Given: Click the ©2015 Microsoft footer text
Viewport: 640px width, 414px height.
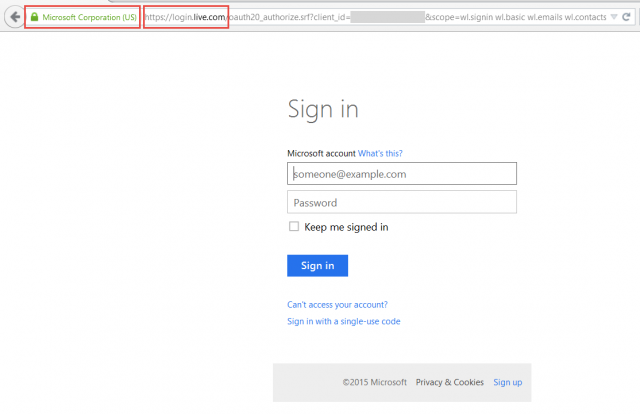Looking at the screenshot, I should (374, 382).
